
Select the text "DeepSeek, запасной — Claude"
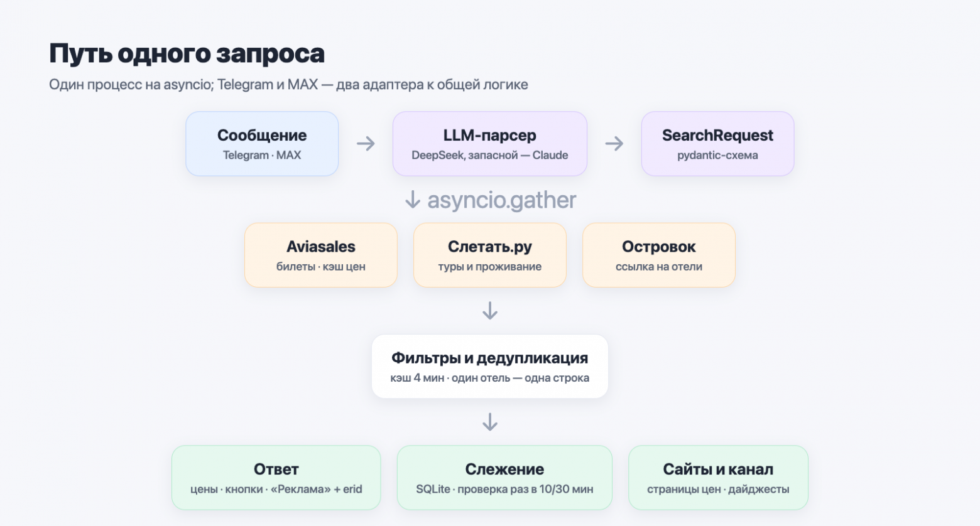click(490, 155)
